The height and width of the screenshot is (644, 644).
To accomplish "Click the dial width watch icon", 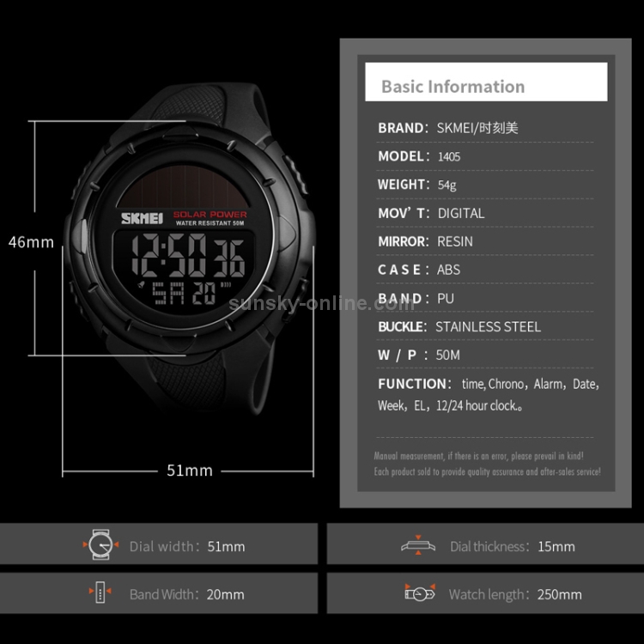I will [100, 544].
